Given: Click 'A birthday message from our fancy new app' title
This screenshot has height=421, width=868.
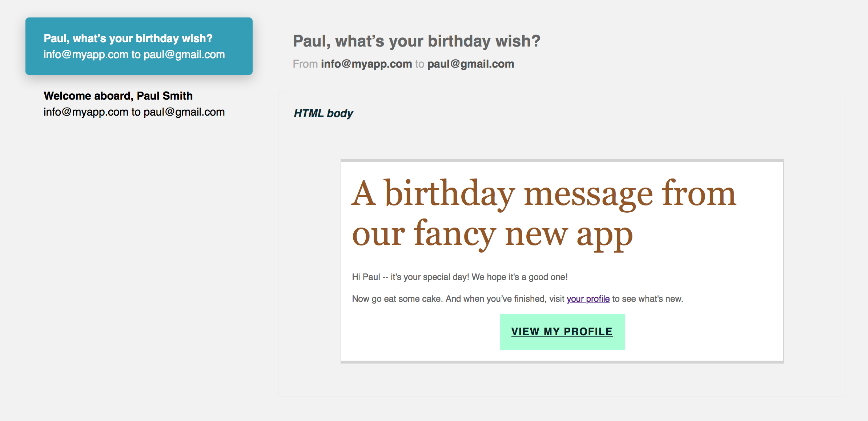Looking at the screenshot, I should 544,214.
